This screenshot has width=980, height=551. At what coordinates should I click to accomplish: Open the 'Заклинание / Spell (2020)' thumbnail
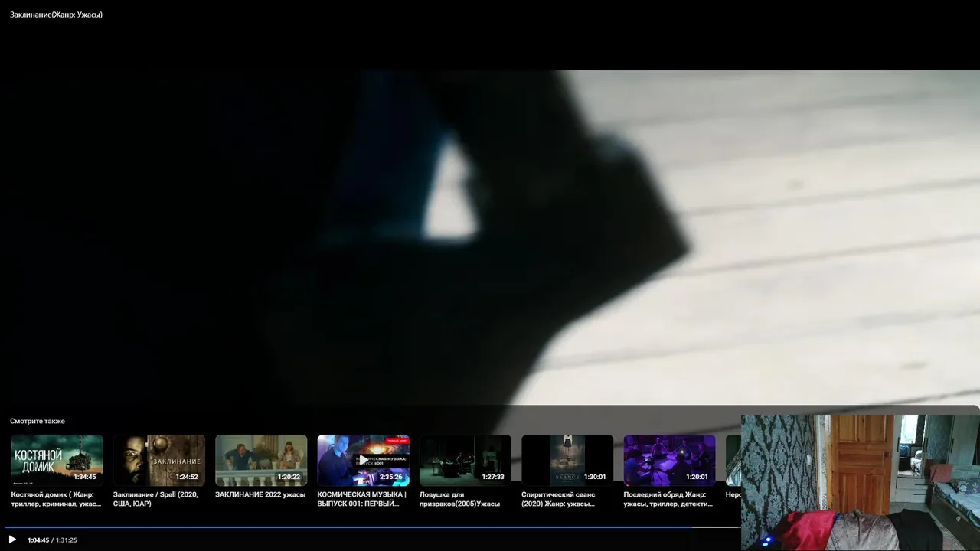point(159,461)
